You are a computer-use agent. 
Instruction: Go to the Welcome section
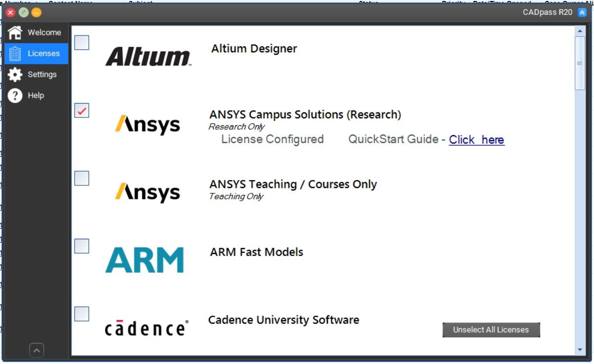36,33
